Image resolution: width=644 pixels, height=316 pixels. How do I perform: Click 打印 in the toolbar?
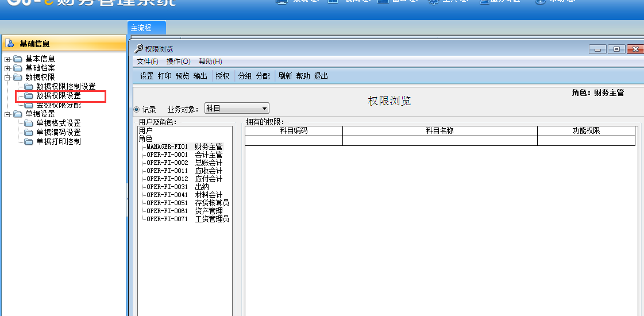coord(164,76)
